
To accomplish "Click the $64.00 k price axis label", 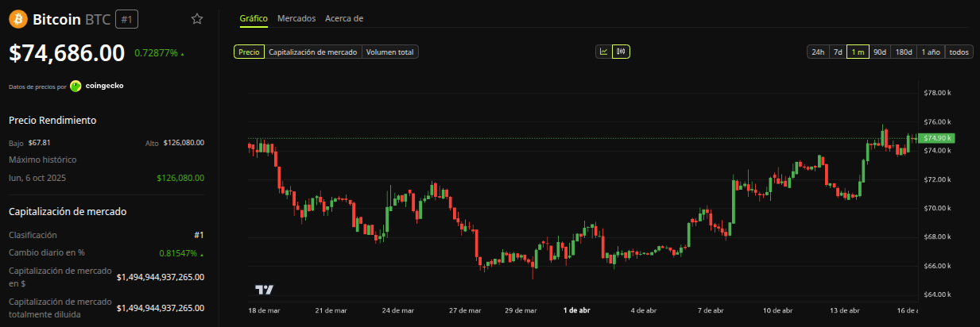I will click(937, 294).
